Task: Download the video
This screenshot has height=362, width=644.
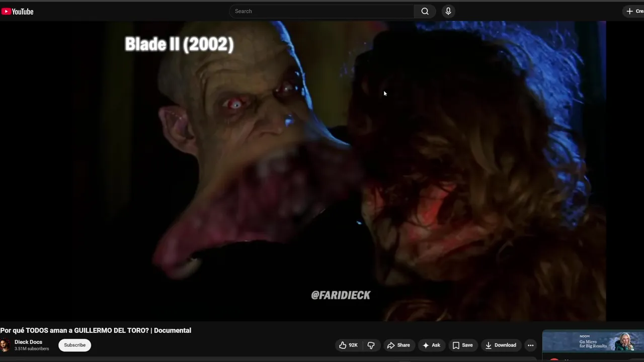Action: [501, 345]
